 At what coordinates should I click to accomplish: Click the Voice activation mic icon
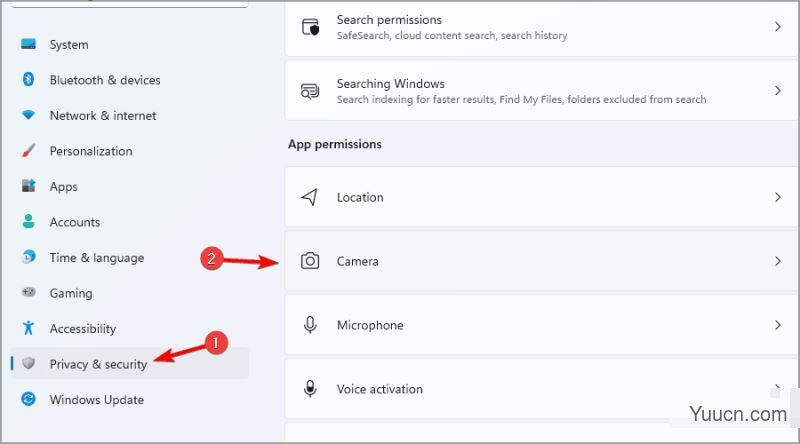310,388
